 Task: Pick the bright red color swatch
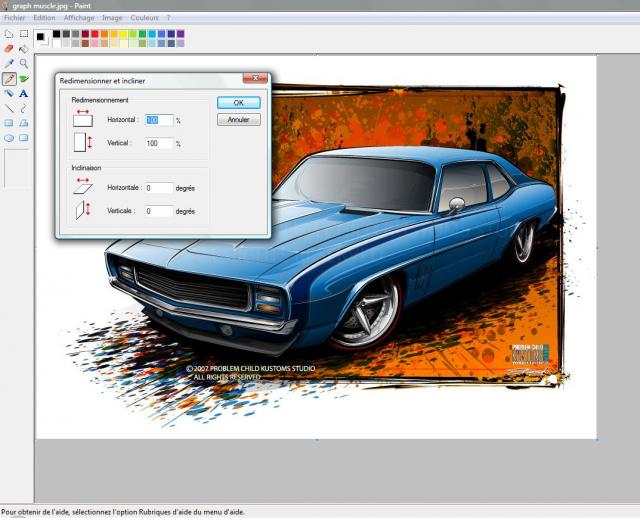tap(95, 33)
